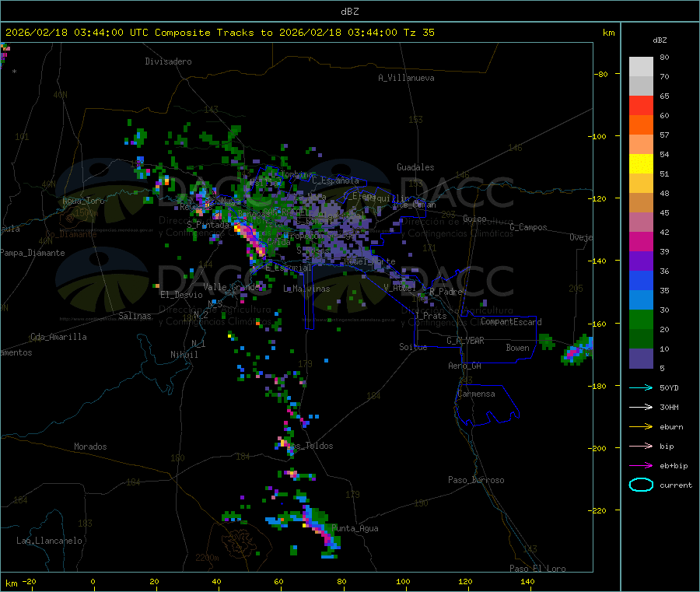The image size is (700, 592).
Task: Click the dBZ label above the color scale
Action: pos(660,40)
